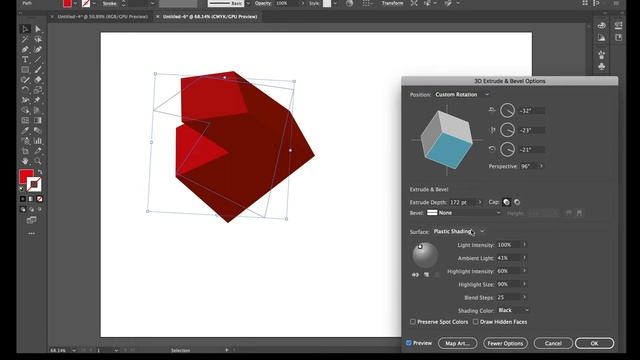Click the Extrude Depth 172 pt field
Viewport: 640px width, 360px height.
click(463, 202)
